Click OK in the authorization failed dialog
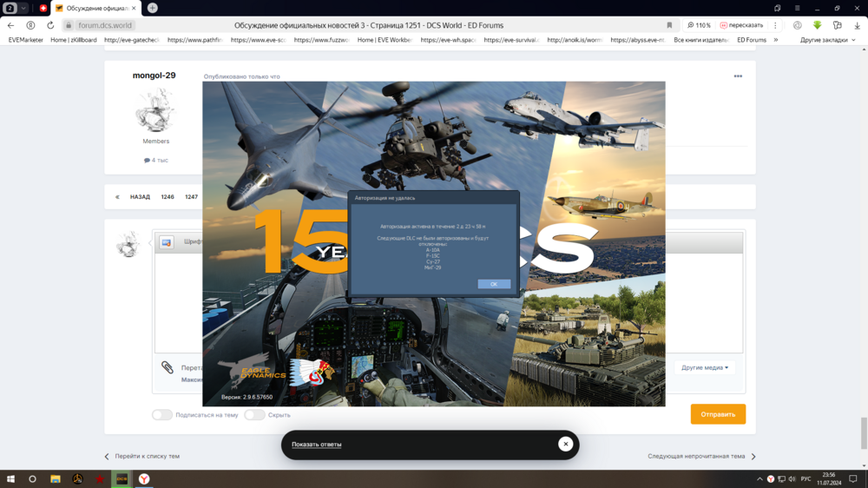The image size is (868, 488). [494, 284]
